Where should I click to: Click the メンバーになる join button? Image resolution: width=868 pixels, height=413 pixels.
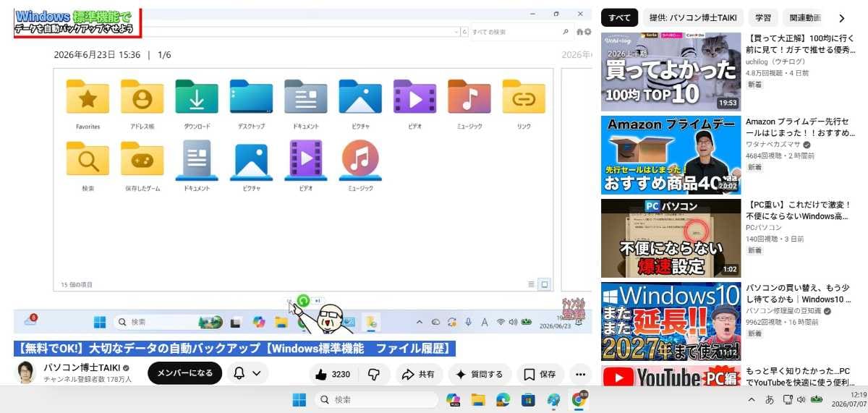pos(184,373)
